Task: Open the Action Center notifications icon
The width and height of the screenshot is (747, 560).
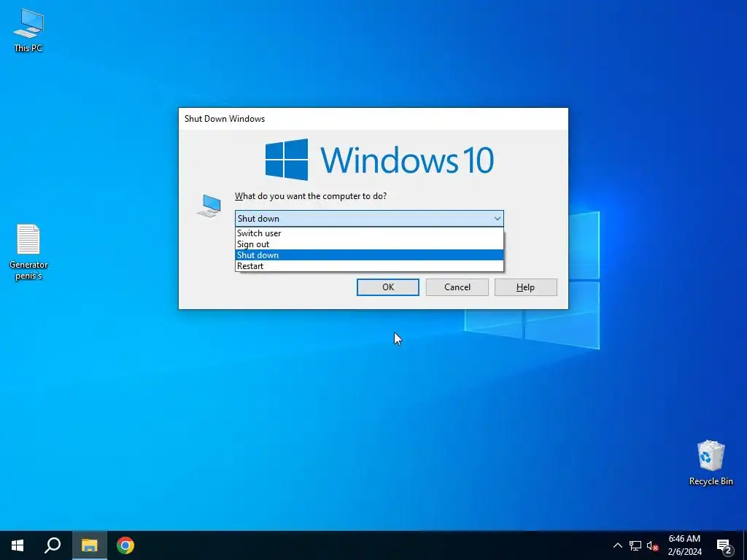Action: click(x=724, y=545)
